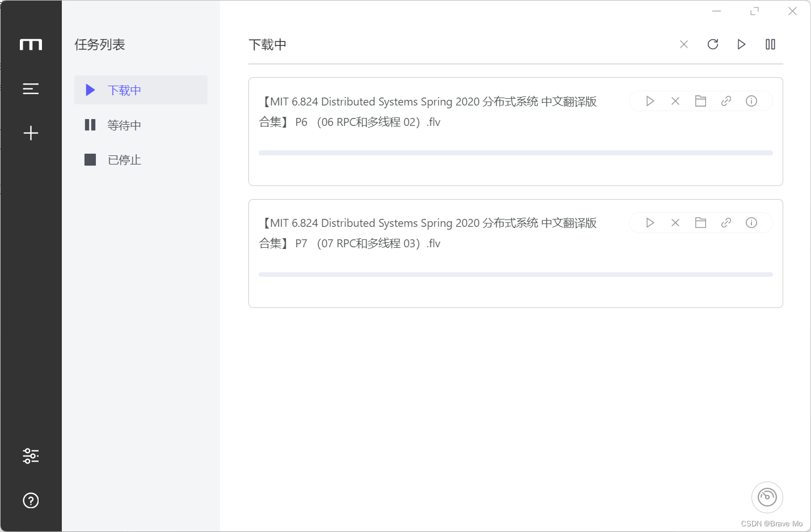Click the P7 task progress bar

pyautogui.click(x=516, y=275)
